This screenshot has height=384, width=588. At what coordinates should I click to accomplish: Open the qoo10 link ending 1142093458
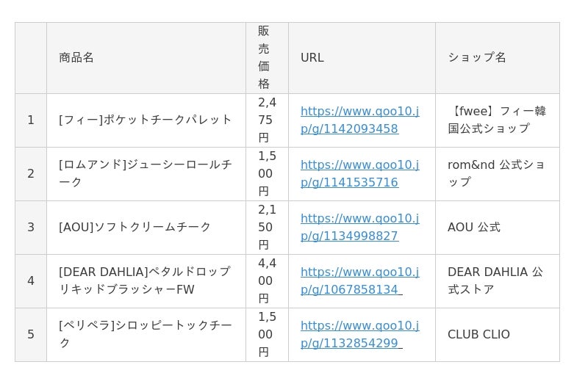359,120
